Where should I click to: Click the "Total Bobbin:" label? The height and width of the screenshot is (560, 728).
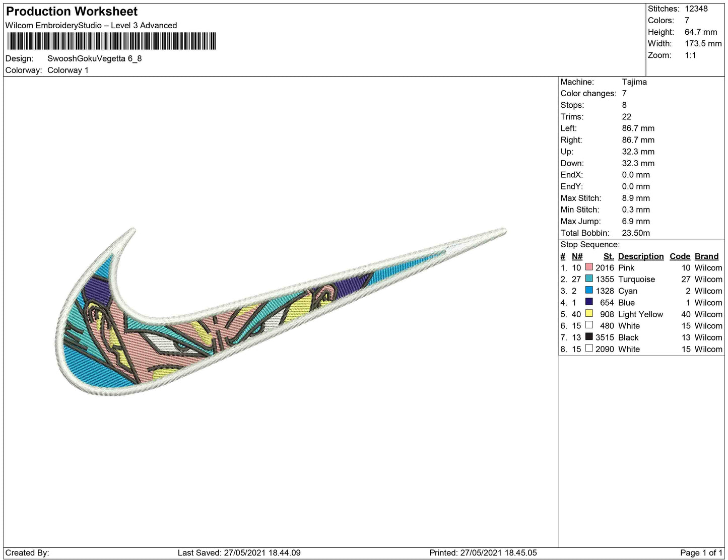pos(585,233)
